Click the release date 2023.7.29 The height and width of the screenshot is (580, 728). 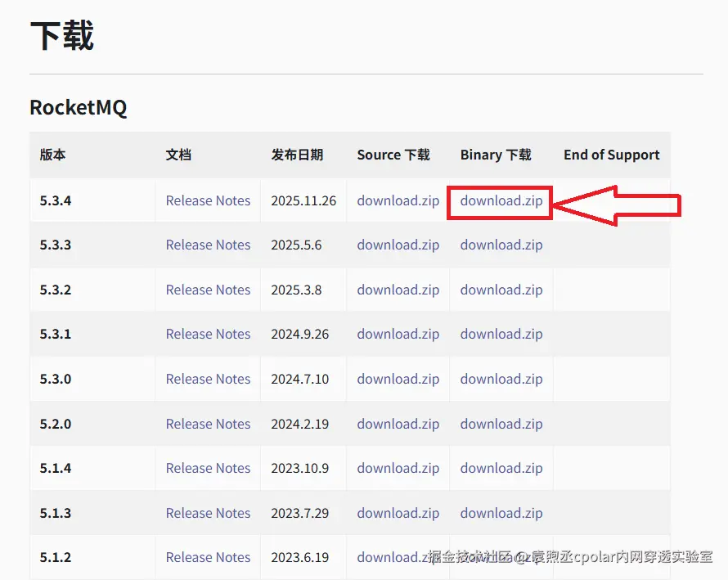300,513
